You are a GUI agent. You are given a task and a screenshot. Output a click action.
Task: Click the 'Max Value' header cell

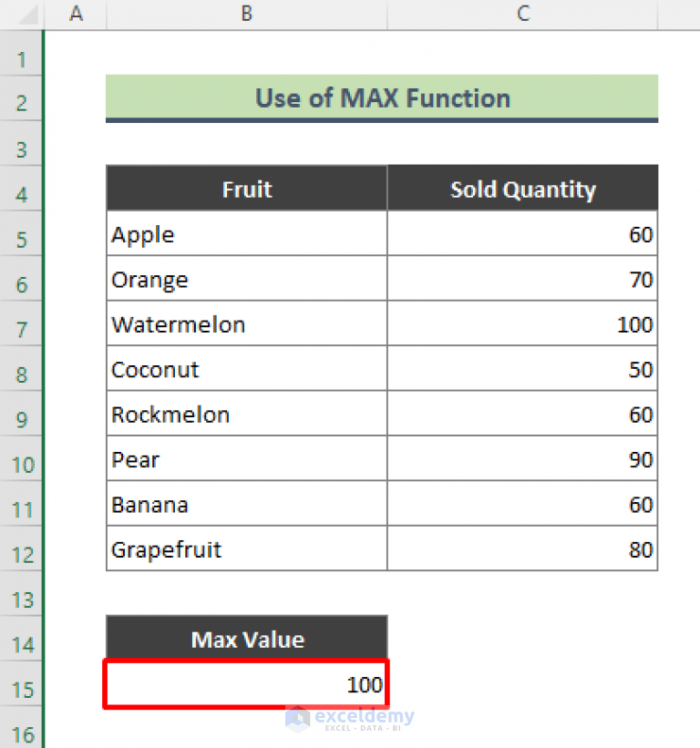click(246, 639)
